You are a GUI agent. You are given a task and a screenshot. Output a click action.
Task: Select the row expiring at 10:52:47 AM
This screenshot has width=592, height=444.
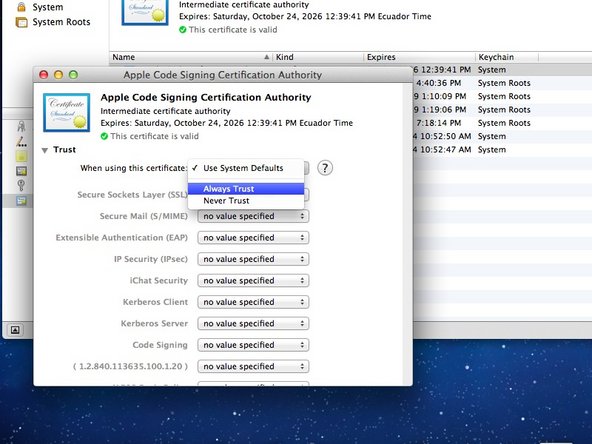click(x=503, y=150)
